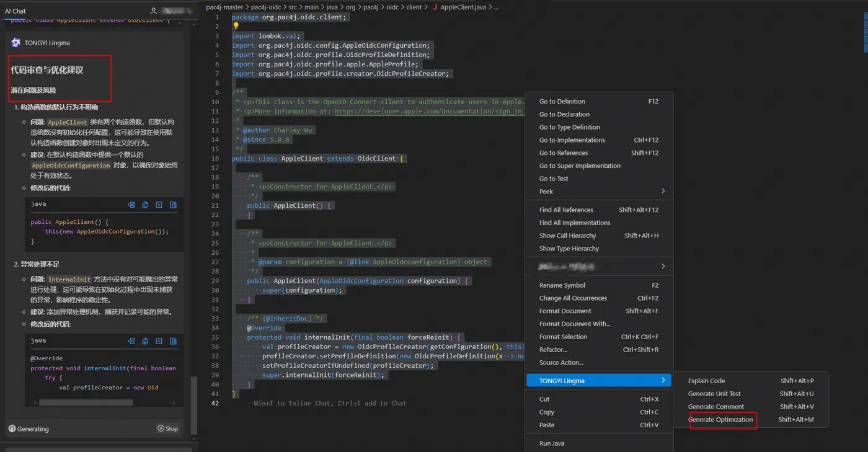Expand the TONGYI Lingma submenu arrow
Viewport: 868px width, 452px height.
(663, 381)
